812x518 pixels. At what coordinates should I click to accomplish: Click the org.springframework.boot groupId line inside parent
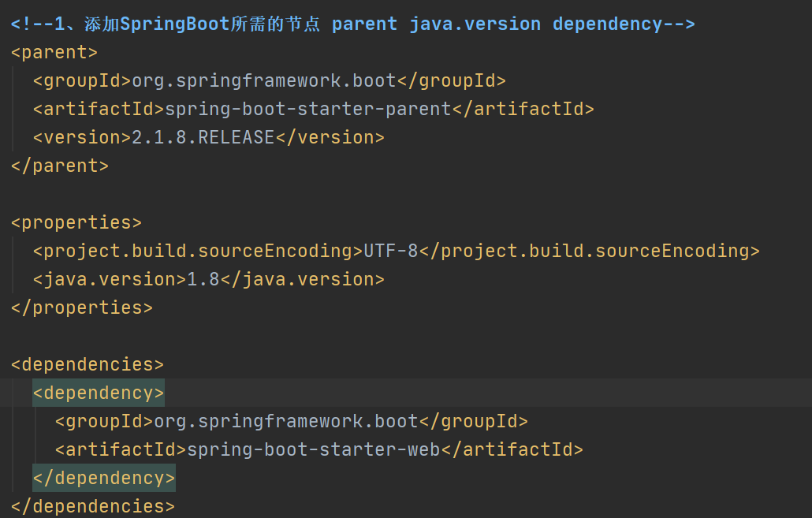[x=270, y=80]
